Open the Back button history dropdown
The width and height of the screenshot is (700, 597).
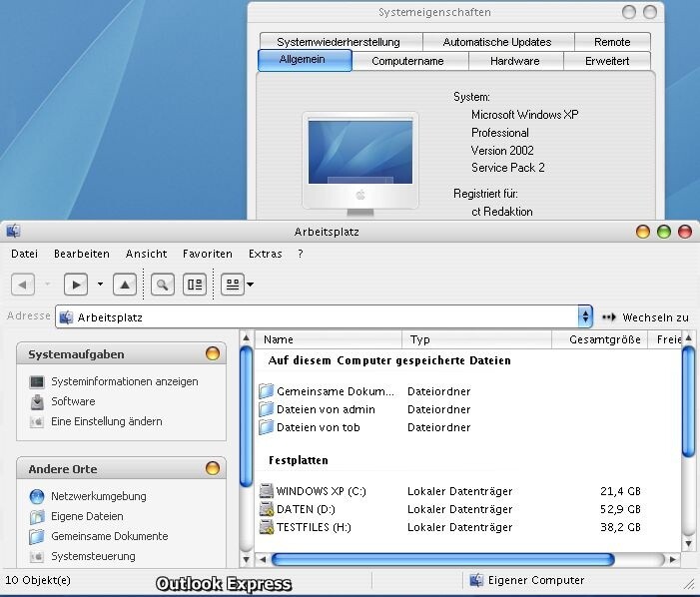point(47,284)
